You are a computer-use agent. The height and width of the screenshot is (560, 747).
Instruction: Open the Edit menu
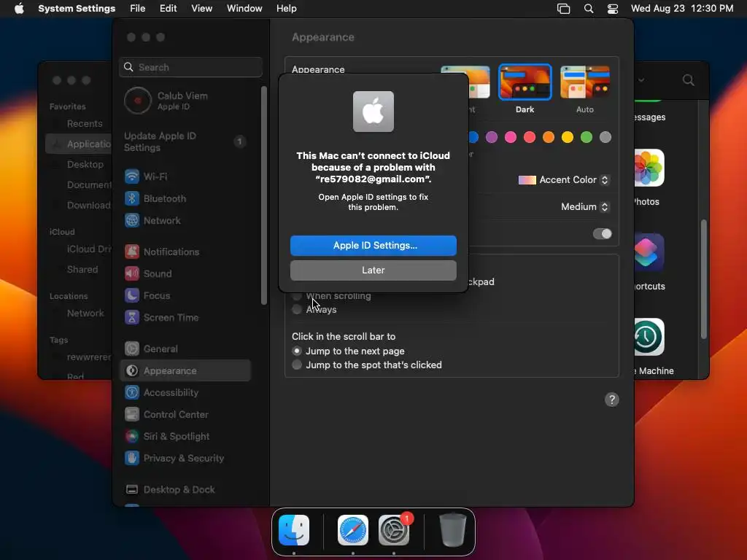[x=169, y=9]
